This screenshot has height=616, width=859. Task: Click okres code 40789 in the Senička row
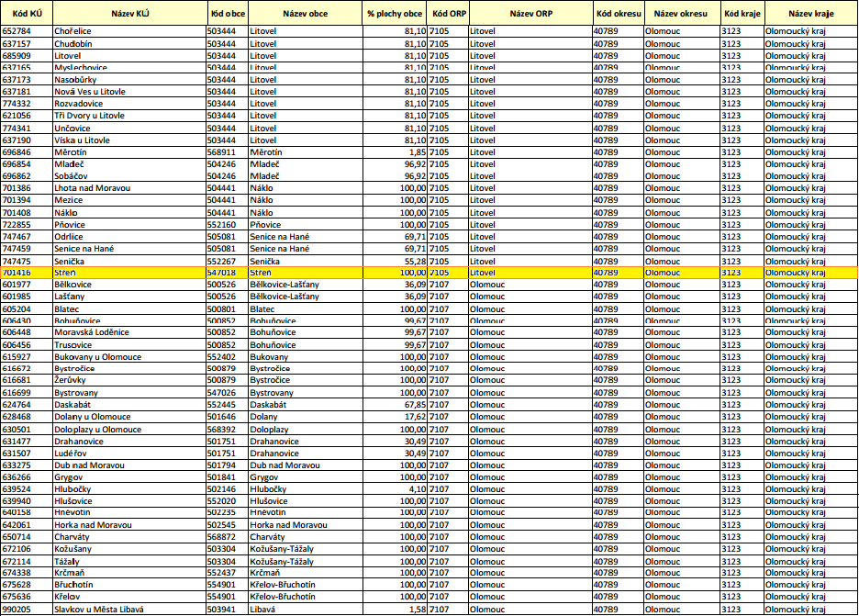point(619,262)
